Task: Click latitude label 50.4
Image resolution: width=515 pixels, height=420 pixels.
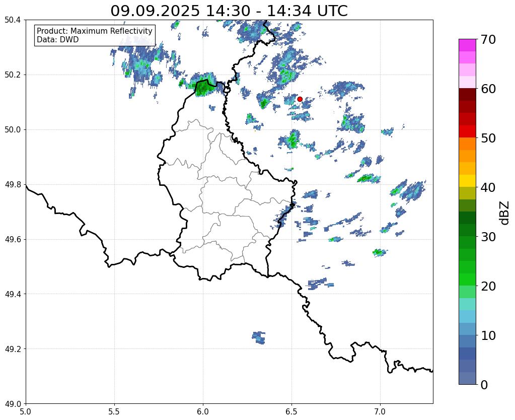Action: click(13, 20)
